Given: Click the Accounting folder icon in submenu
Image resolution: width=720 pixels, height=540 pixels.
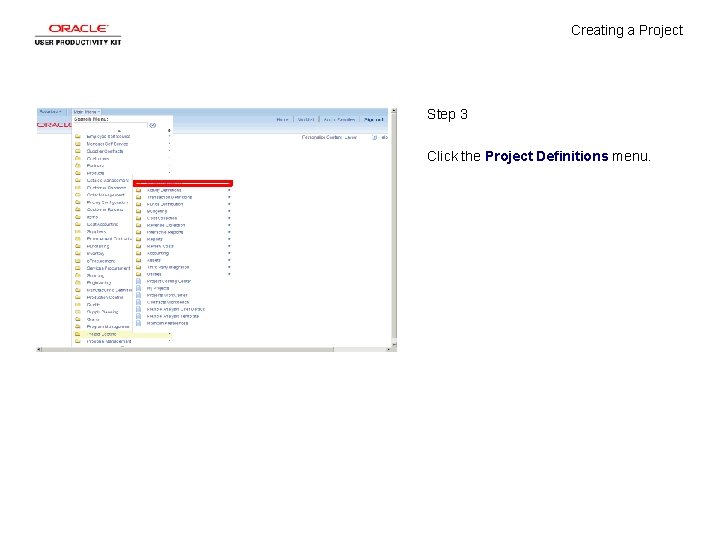Looking at the screenshot, I should coord(138,253).
